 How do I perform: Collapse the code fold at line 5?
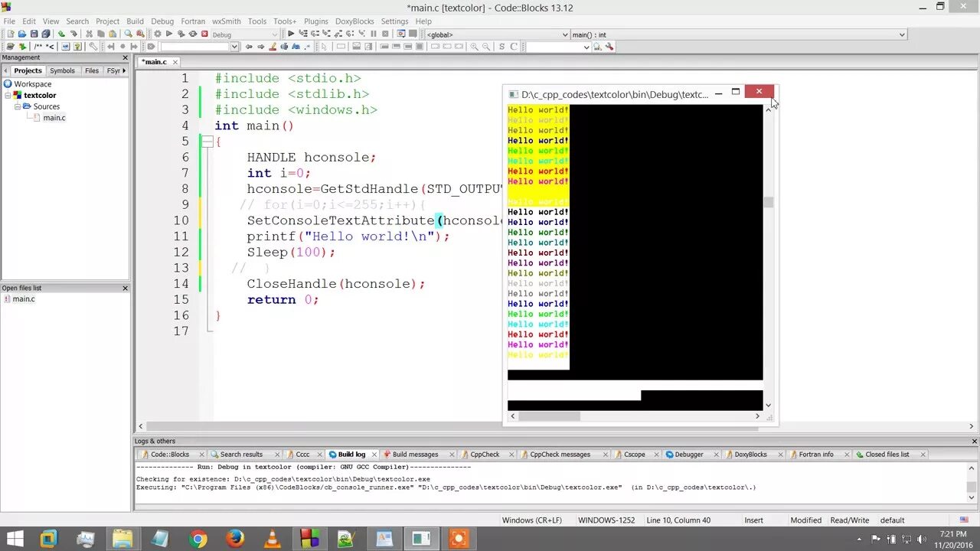click(207, 142)
